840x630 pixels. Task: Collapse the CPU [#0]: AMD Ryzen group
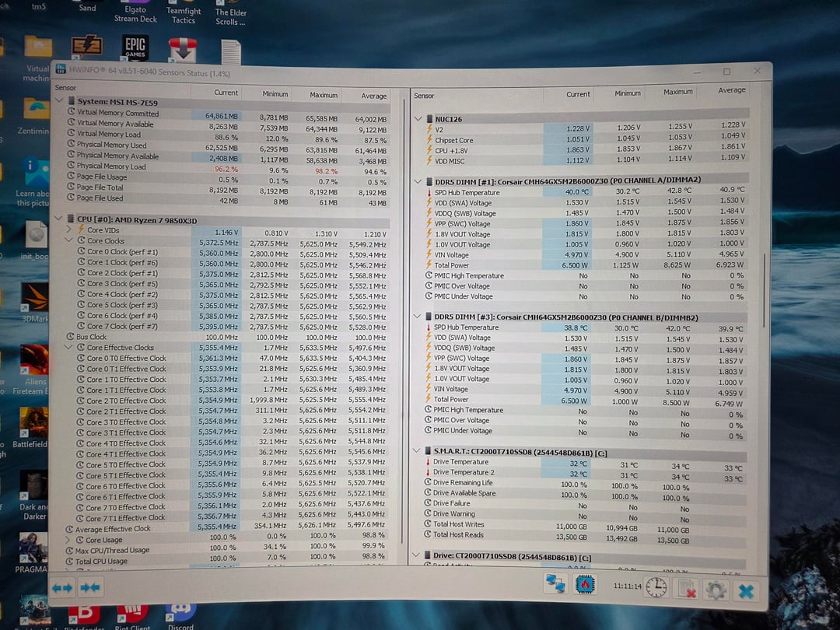[x=58, y=218]
